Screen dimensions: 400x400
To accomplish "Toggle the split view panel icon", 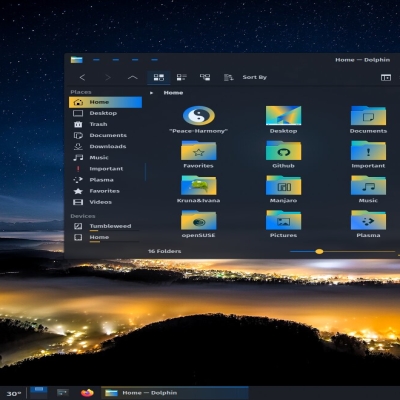I will (x=386, y=77).
